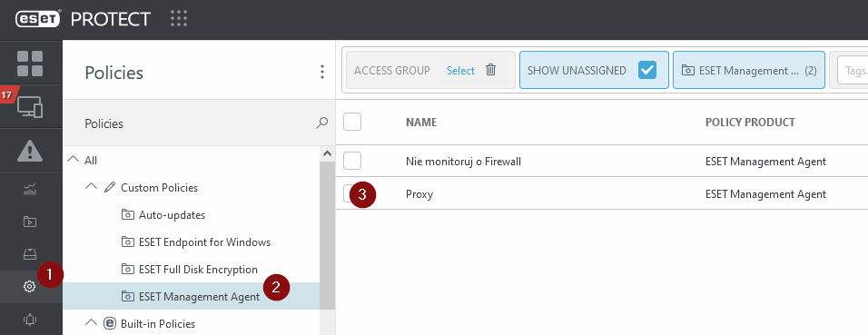Click the folder icon in the ESET Management filter chip
Viewport: 868px width, 335px height.
687,70
